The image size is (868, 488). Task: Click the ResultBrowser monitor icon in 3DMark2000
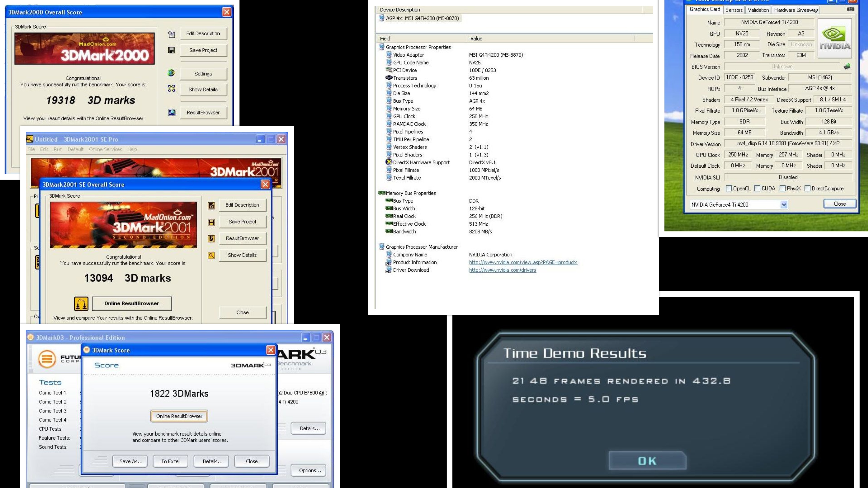coord(171,113)
